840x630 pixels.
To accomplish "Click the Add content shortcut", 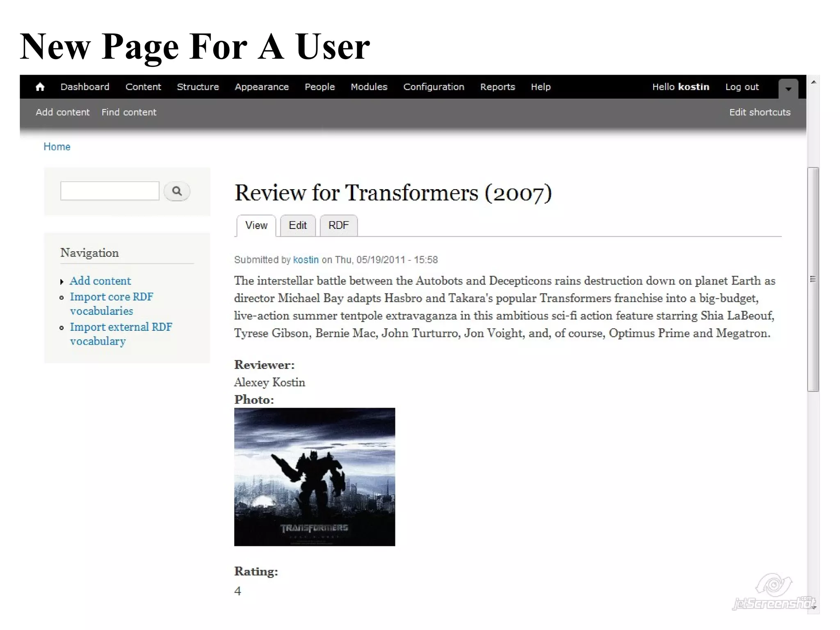I will pos(62,112).
